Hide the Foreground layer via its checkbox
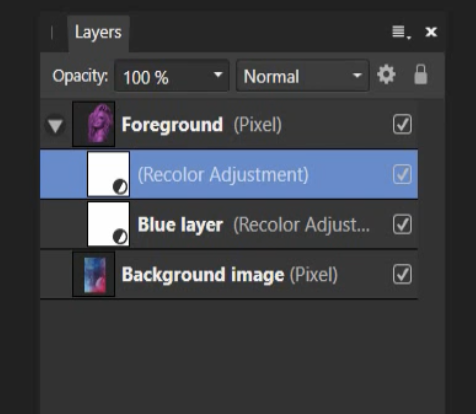Viewport: 476px width, 414px height. point(402,124)
